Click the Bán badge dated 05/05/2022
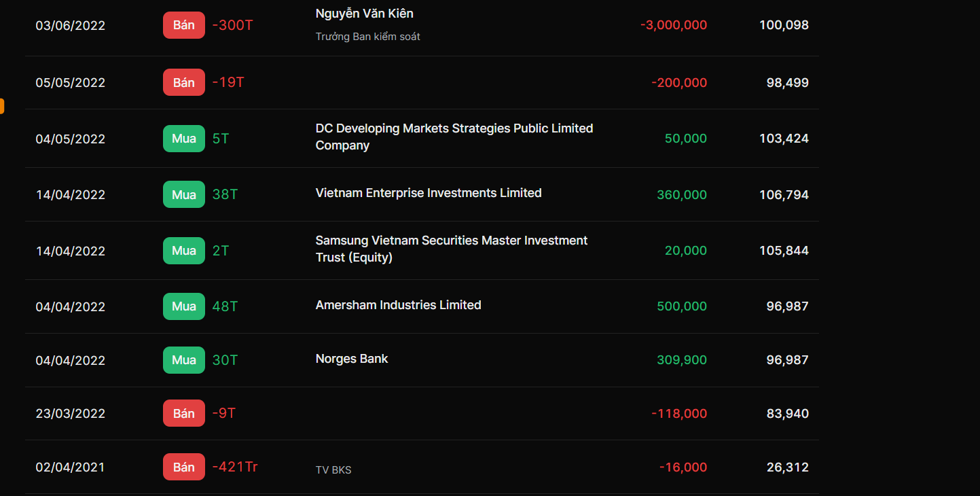The height and width of the screenshot is (496, 980). pos(183,83)
